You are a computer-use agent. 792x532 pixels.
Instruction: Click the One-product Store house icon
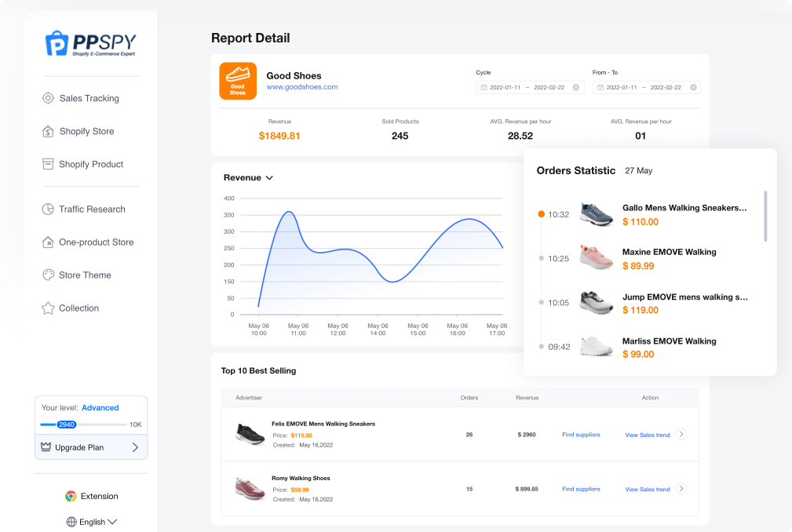pos(48,242)
